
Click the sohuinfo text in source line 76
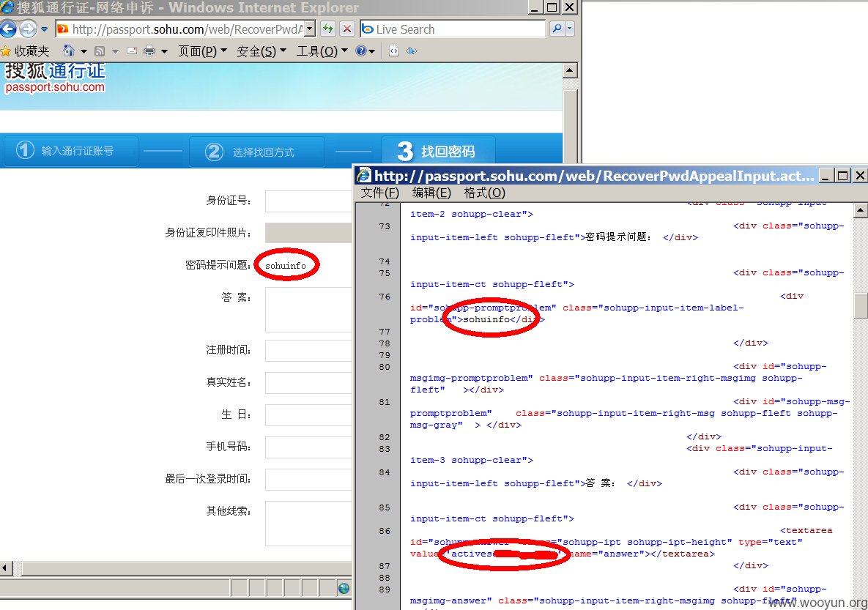click(x=486, y=319)
